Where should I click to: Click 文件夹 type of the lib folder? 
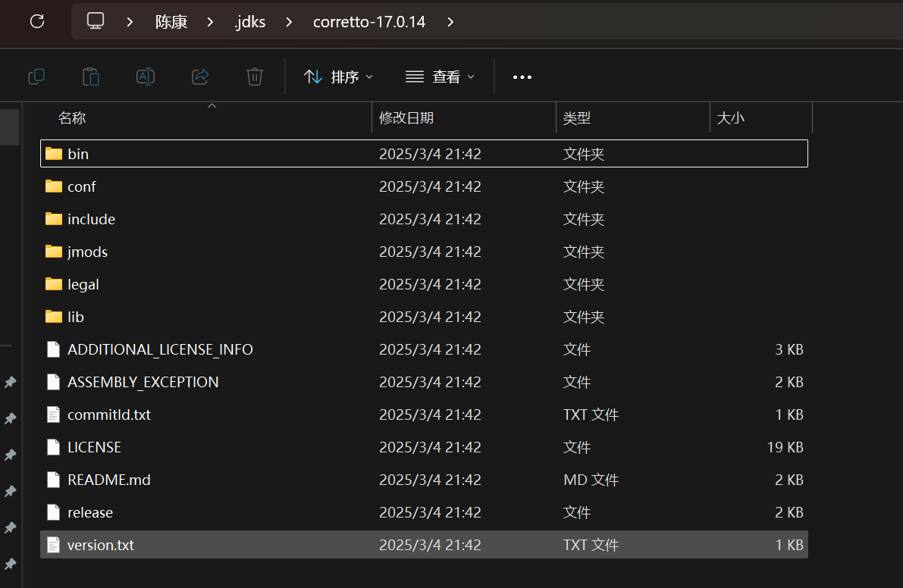click(583, 317)
